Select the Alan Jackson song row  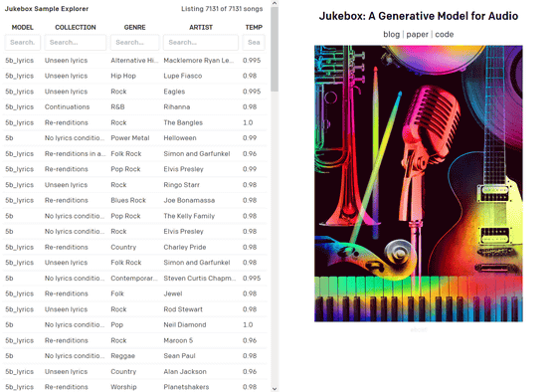134,372
